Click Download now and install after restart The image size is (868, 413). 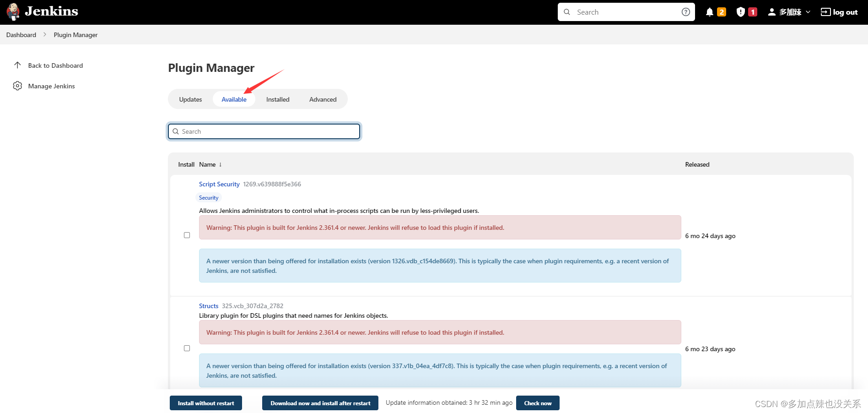coord(320,403)
